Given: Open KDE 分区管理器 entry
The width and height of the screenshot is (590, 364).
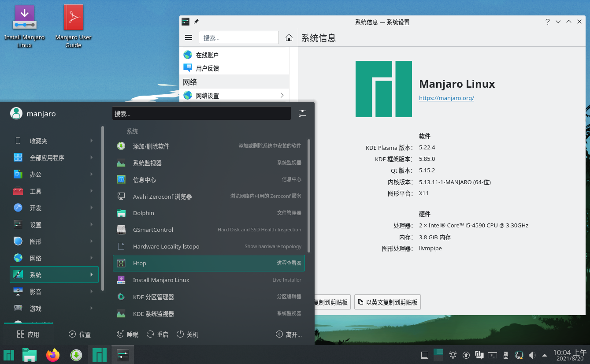Looking at the screenshot, I should tap(209, 297).
